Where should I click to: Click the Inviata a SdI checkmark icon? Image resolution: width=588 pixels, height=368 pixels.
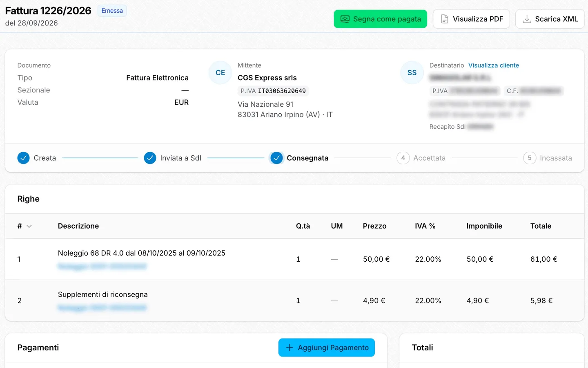tap(150, 158)
